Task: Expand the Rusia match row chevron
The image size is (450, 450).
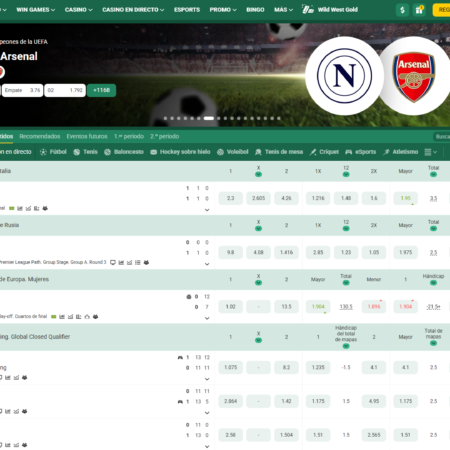Action: tap(207, 264)
